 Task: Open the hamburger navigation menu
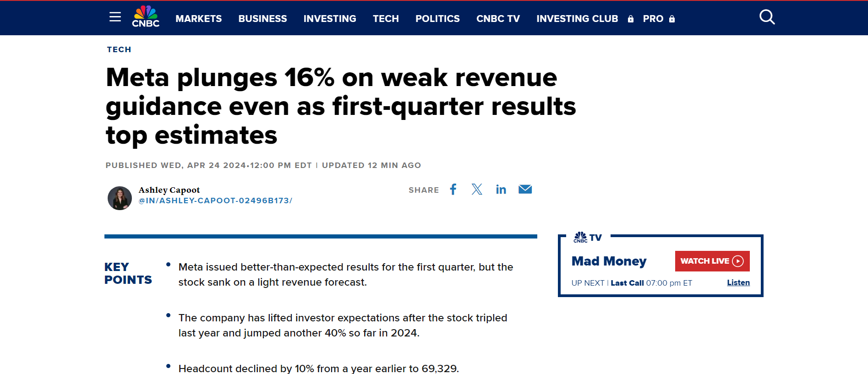coord(115,17)
